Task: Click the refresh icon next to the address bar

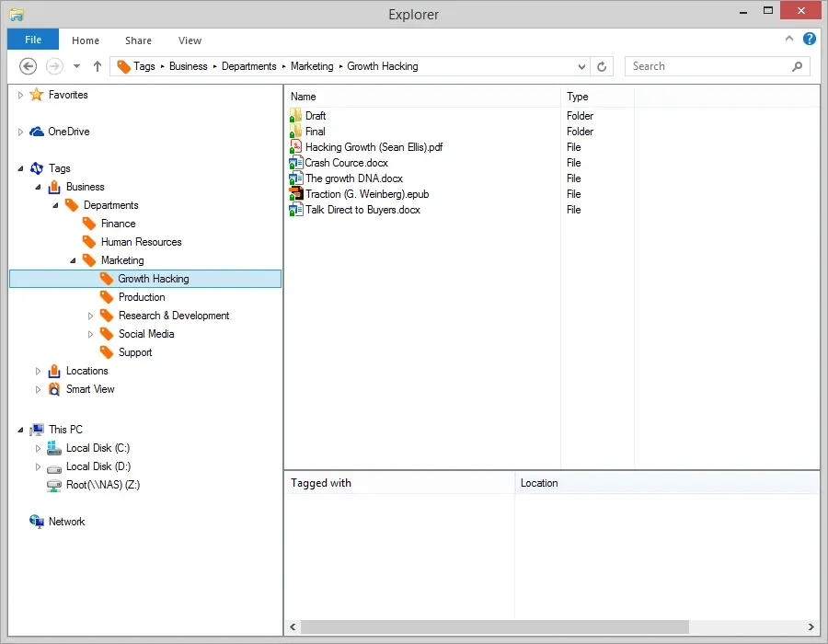Action: click(602, 66)
